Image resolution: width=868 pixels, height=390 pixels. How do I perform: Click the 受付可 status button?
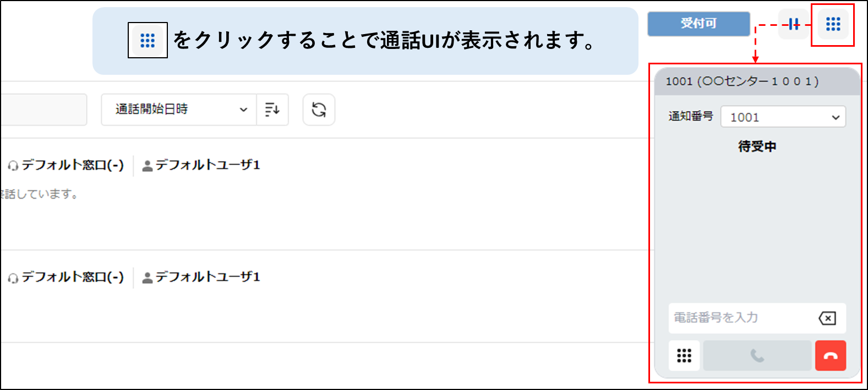[x=698, y=24]
